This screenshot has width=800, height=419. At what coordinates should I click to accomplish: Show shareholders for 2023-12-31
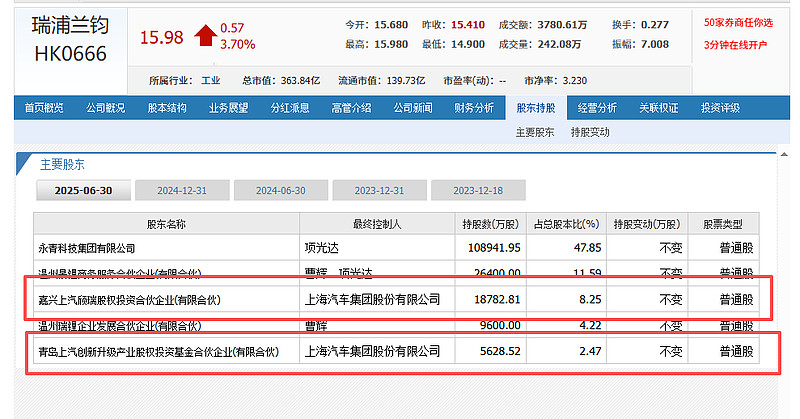(x=379, y=190)
